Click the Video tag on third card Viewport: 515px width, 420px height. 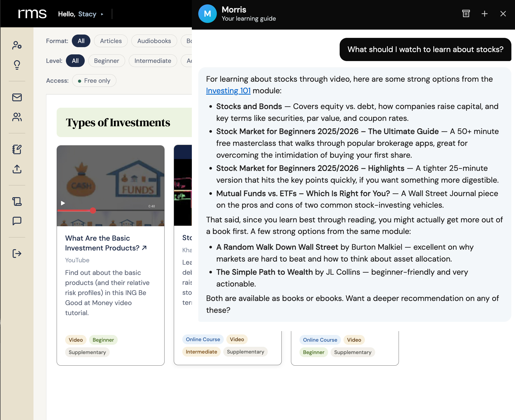click(x=354, y=340)
